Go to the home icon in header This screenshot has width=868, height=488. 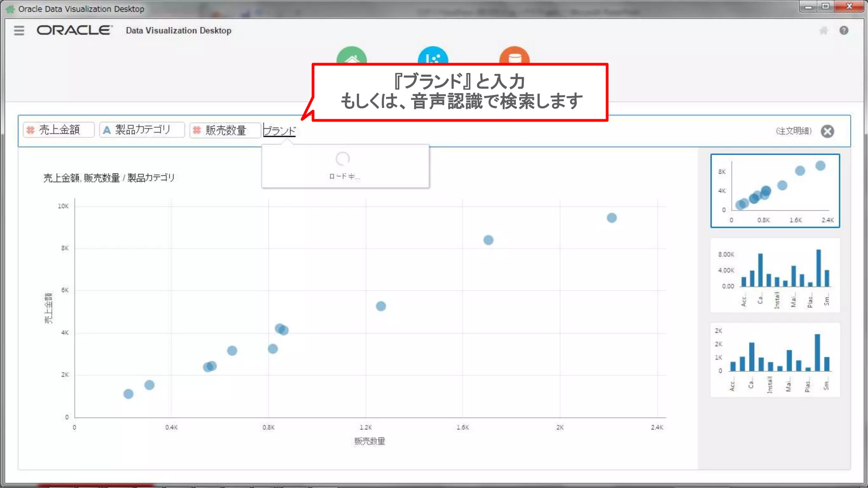point(823,30)
